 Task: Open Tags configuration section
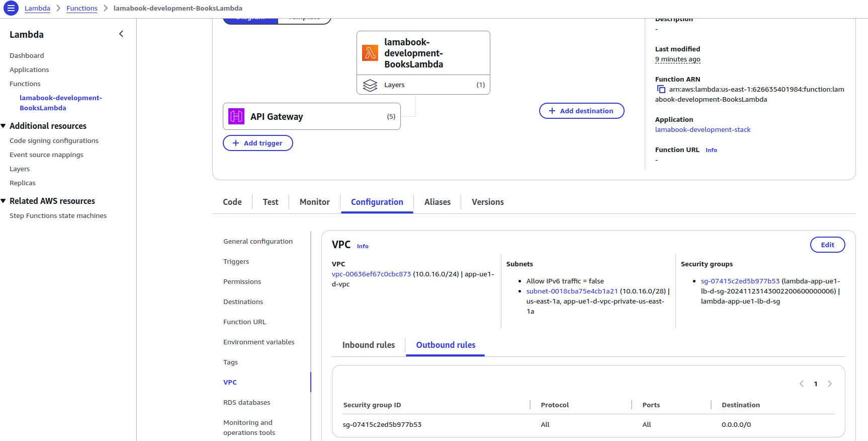[231, 362]
